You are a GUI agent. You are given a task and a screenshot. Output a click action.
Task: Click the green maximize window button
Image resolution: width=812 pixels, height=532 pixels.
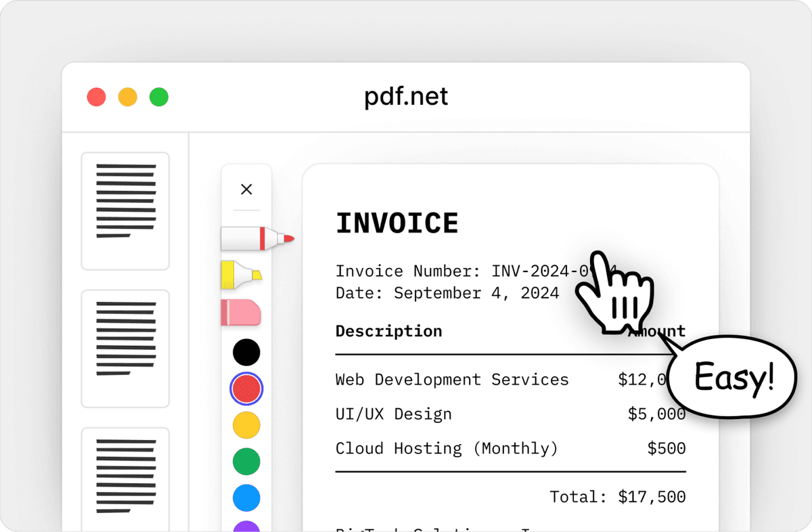click(x=159, y=97)
